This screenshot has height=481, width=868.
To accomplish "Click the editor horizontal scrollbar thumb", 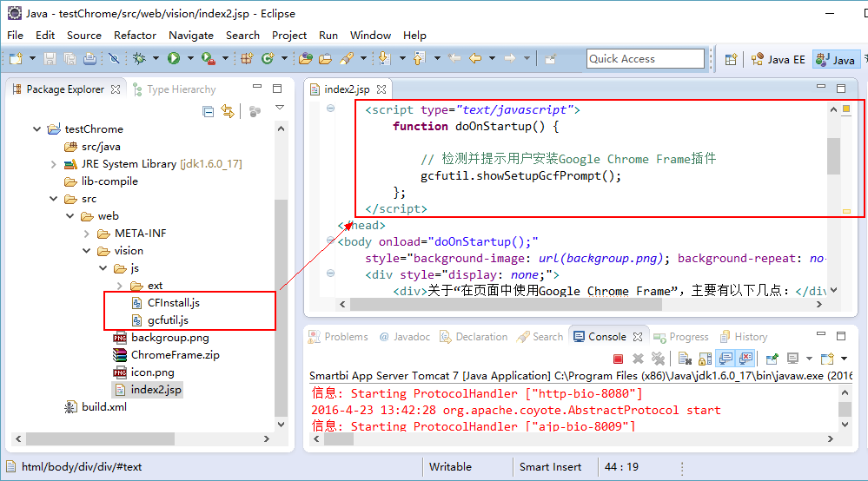I will [x=506, y=304].
